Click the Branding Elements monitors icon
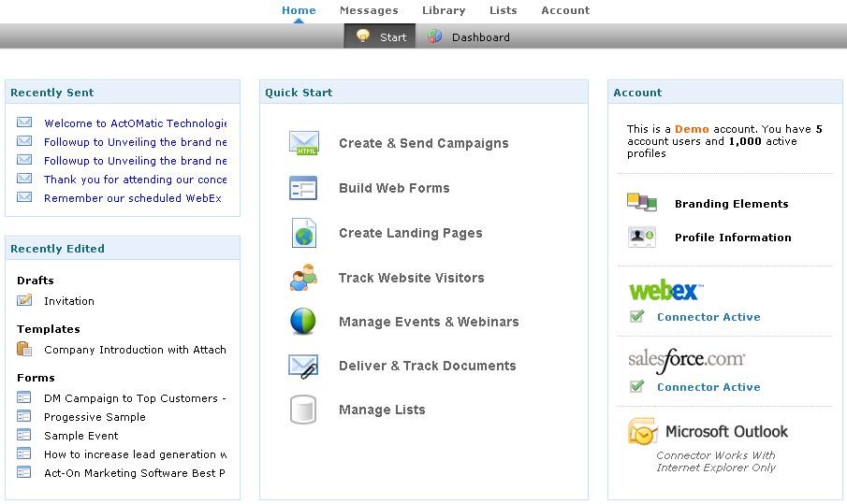Image resolution: width=847 pixels, height=504 pixels. tap(642, 202)
